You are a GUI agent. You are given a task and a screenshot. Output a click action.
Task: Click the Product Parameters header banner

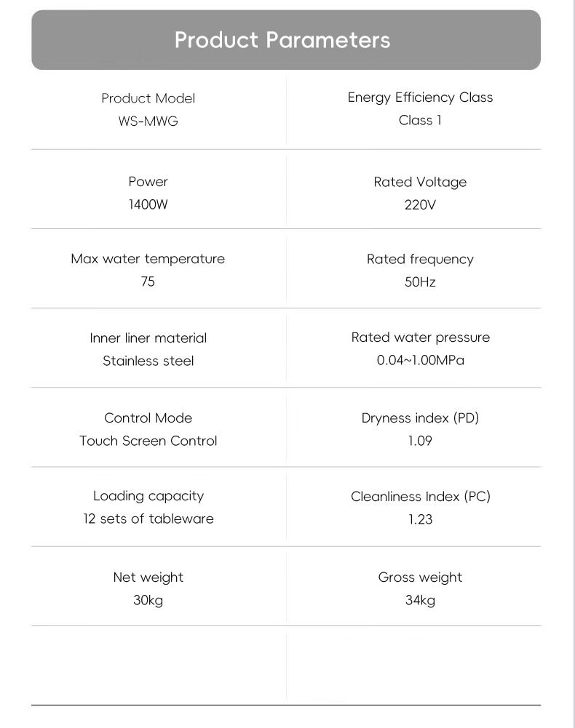[285, 40]
